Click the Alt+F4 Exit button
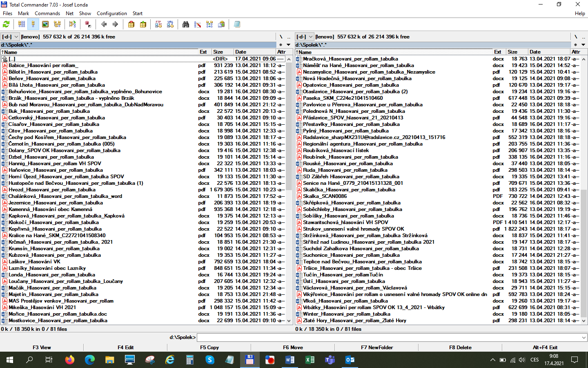The image size is (588, 368). 545,348
